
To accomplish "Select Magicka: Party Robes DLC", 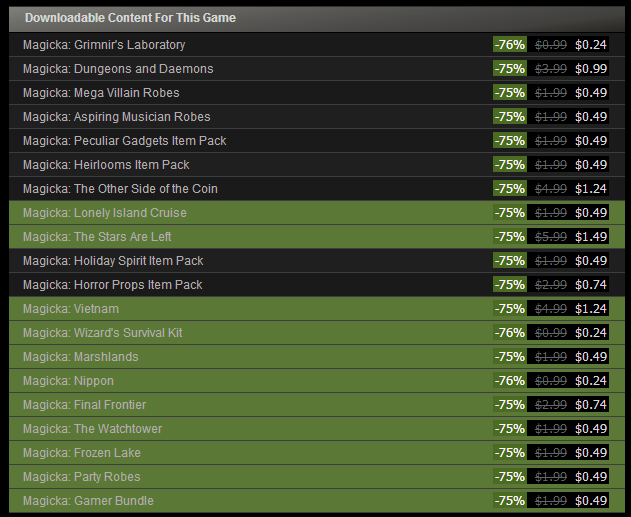I will point(317,477).
